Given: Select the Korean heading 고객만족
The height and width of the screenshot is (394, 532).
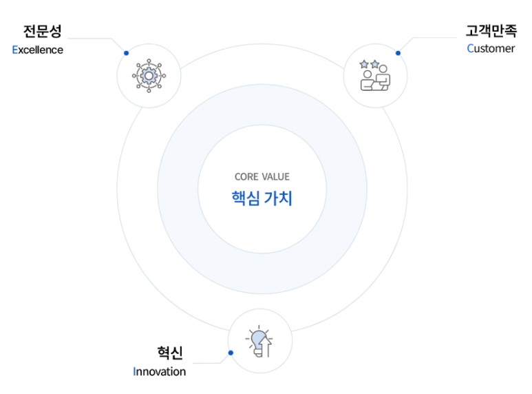Looking at the screenshot, I should point(491,30).
